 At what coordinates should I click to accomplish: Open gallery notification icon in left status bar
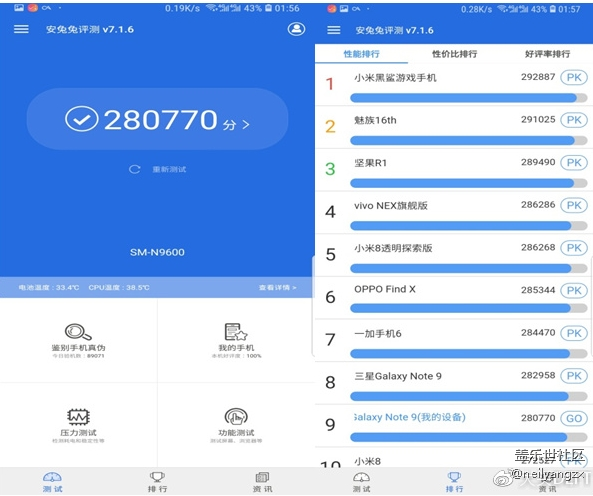19,8
